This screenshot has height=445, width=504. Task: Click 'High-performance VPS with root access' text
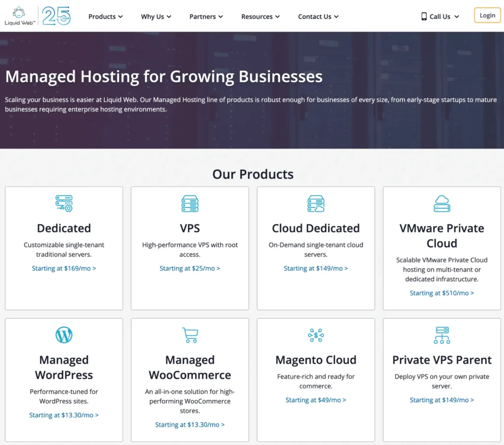pos(190,250)
